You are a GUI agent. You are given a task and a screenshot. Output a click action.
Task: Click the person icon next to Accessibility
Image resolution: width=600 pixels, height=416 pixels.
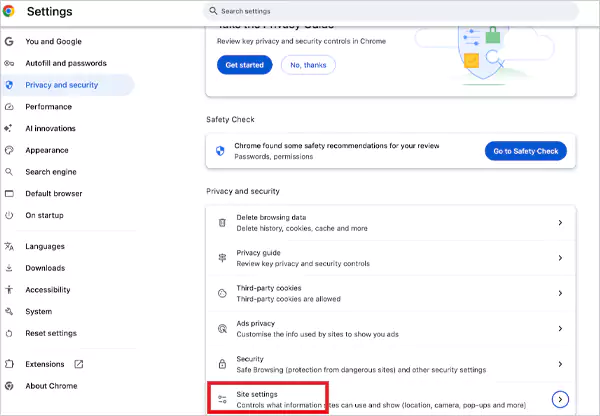coord(9,290)
